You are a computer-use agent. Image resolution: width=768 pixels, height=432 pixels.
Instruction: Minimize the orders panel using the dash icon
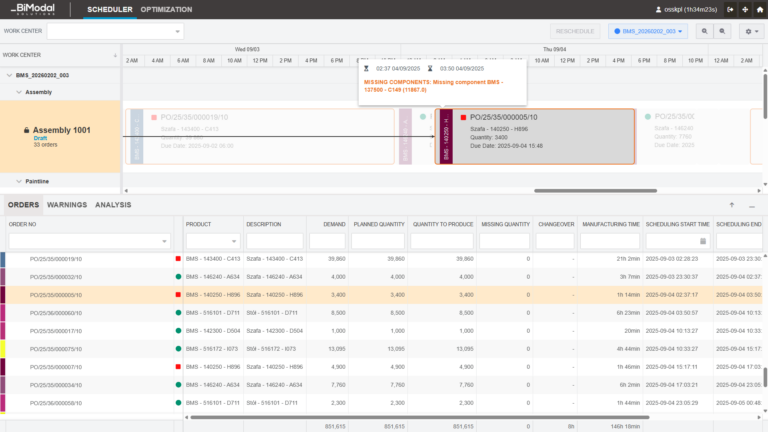coord(754,204)
